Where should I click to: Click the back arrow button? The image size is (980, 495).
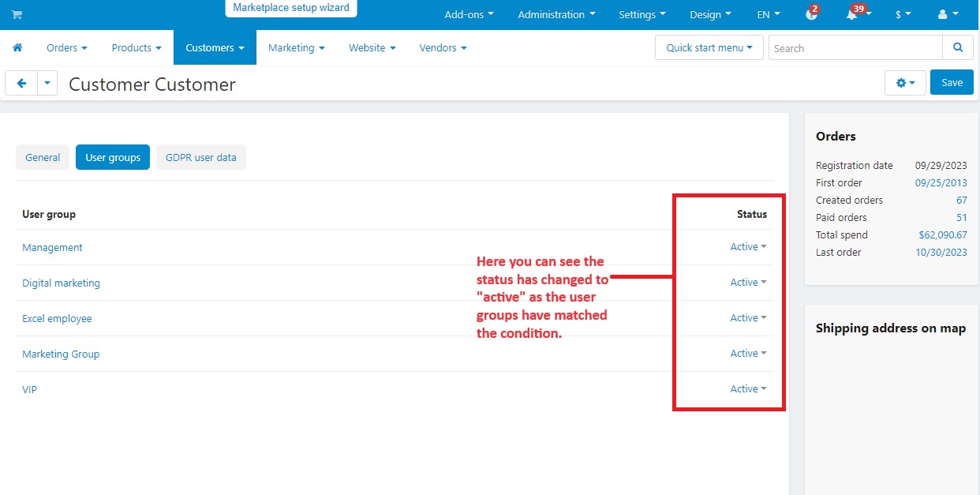click(21, 83)
